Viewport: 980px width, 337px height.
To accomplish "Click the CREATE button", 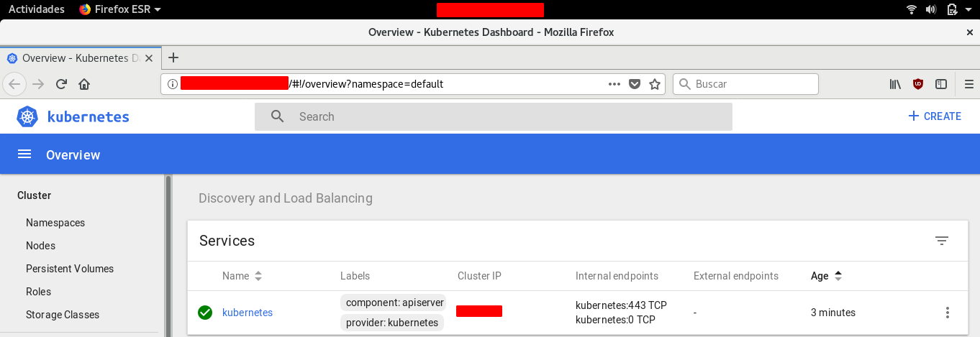I will point(934,116).
